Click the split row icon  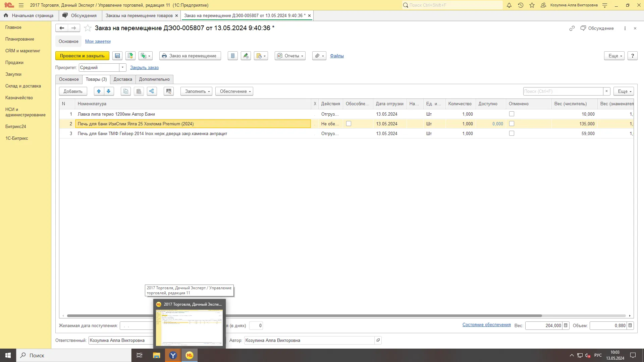pos(152,91)
